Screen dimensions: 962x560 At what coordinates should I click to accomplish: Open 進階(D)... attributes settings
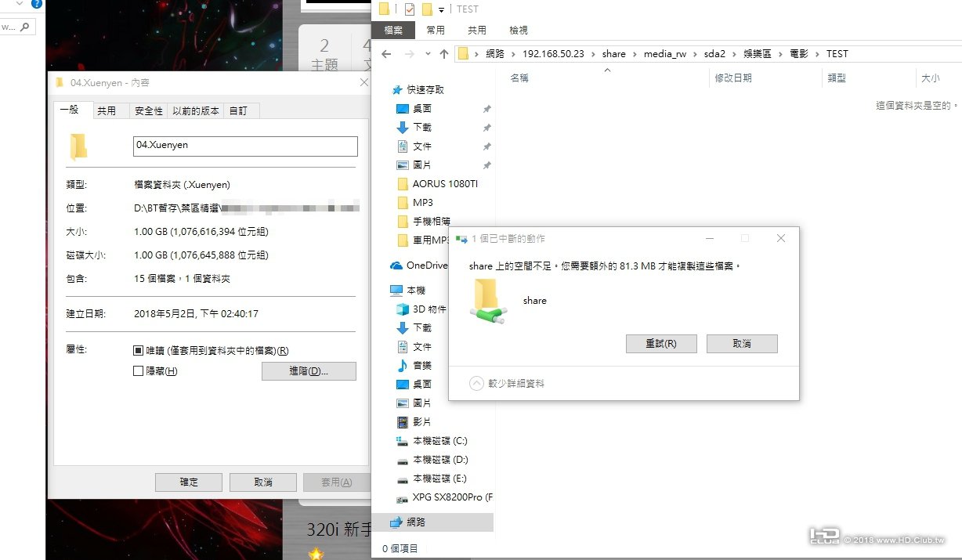[309, 371]
